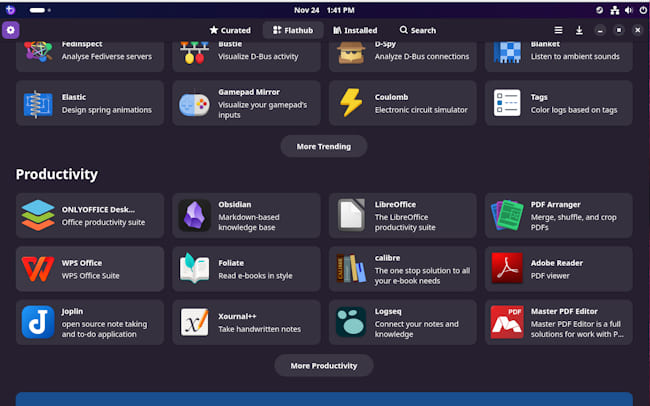This screenshot has width=650, height=406.
Task: Open the Xournal++ app icon
Action: pyautogui.click(x=194, y=322)
